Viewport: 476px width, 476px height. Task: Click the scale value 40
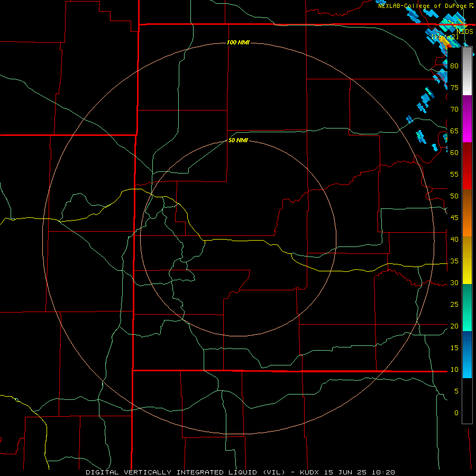coord(454,240)
